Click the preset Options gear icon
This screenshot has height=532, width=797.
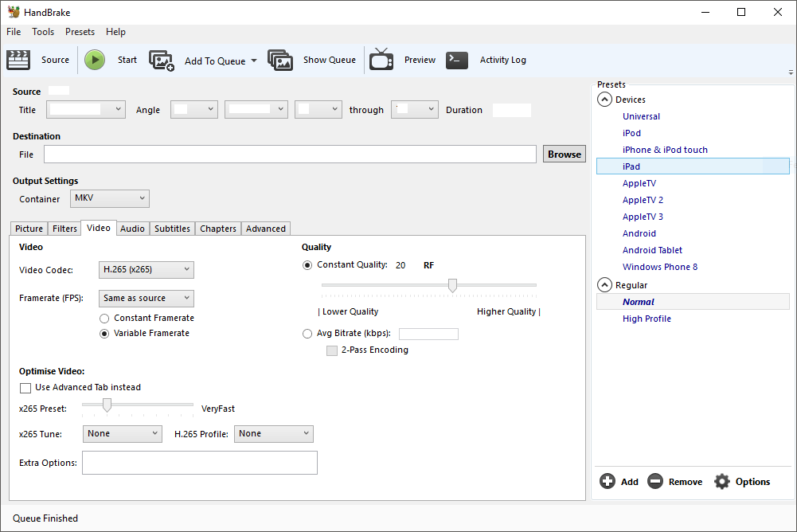(722, 481)
